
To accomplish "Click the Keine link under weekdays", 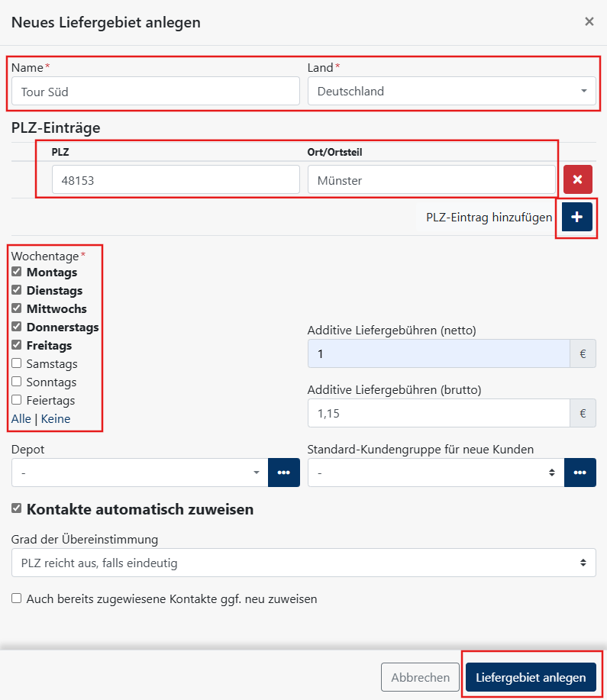I will click(56, 419).
